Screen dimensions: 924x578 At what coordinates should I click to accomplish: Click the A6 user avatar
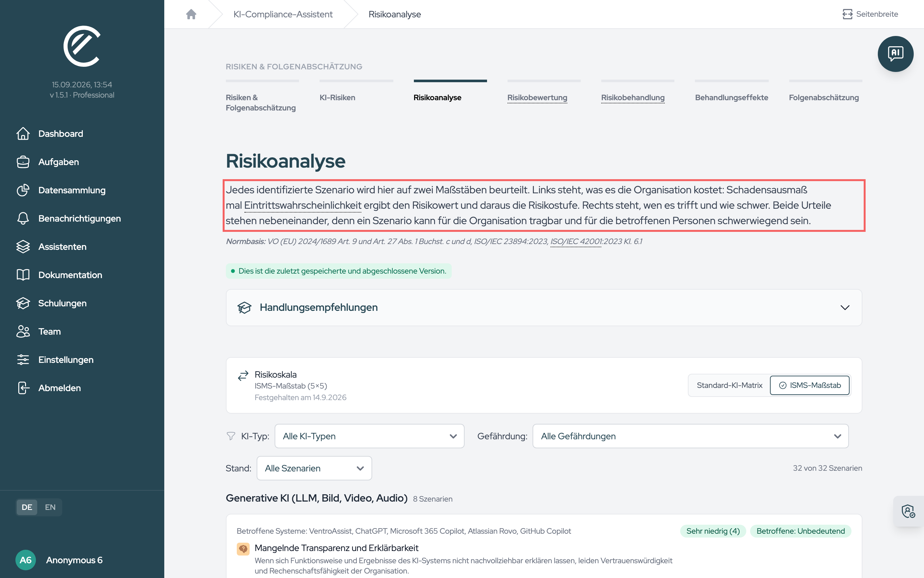click(26, 560)
